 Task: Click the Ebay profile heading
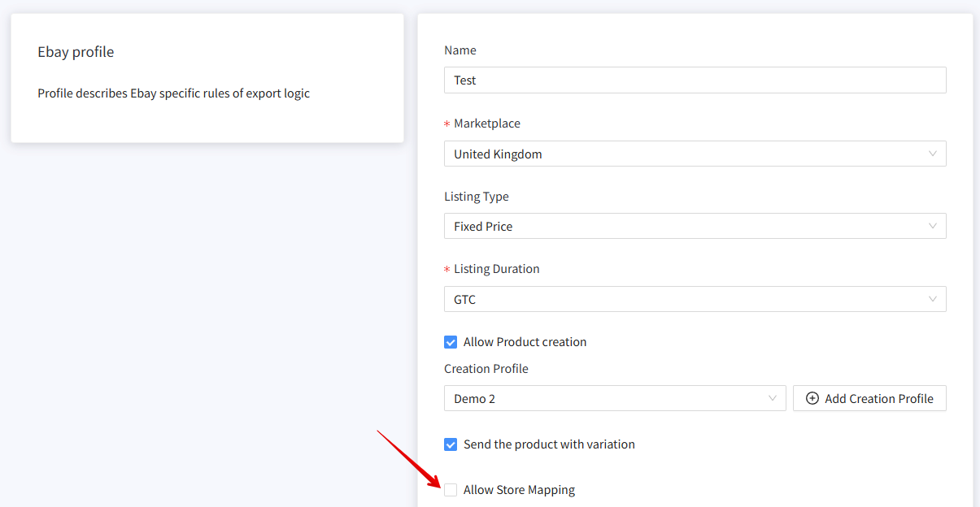(76, 52)
